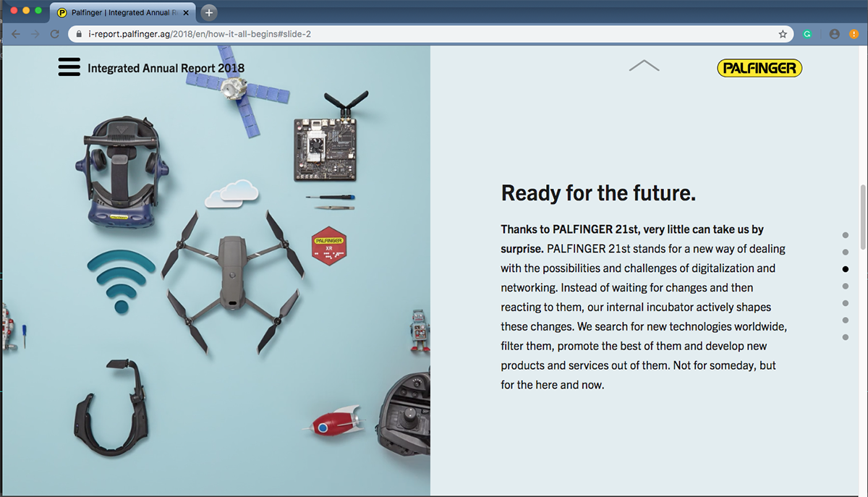Jump to the seventh slide dot

[x=845, y=337]
